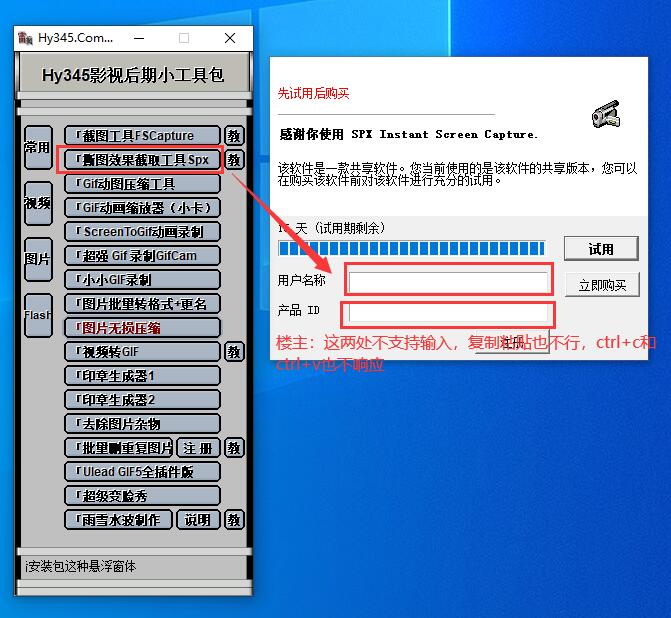This screenshot has height=618, width=671.
Task: Launch 视频转GIF tool
Action: (x=143, y=352)
